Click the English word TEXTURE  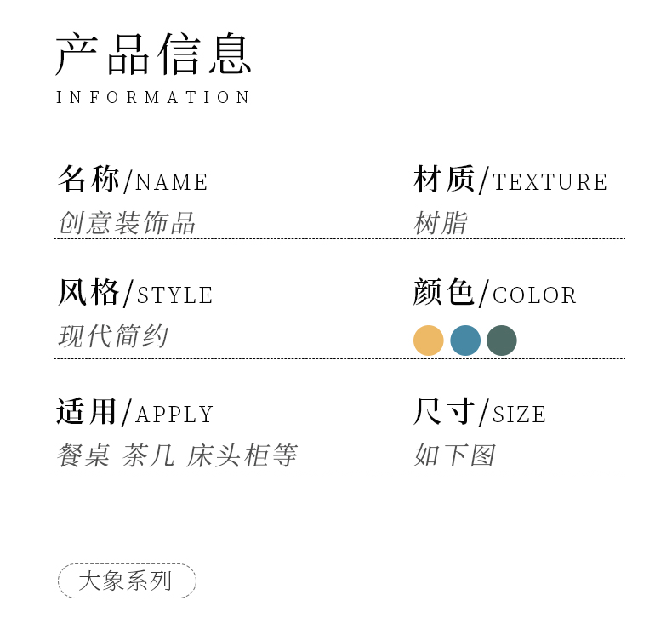(550, 182)
